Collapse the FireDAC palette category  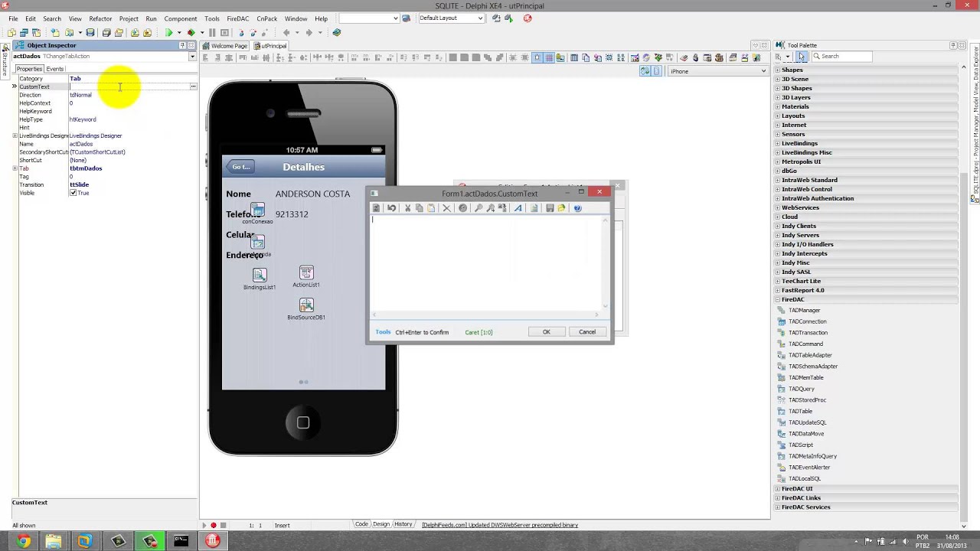778,299
